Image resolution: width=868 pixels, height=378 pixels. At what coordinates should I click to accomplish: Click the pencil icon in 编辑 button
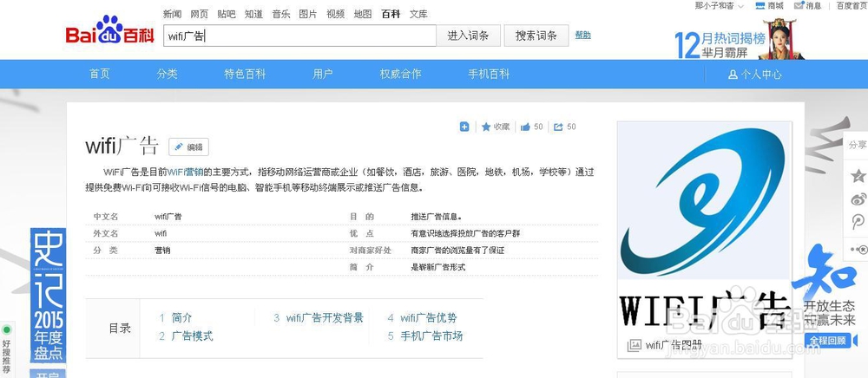pos(179,147)
